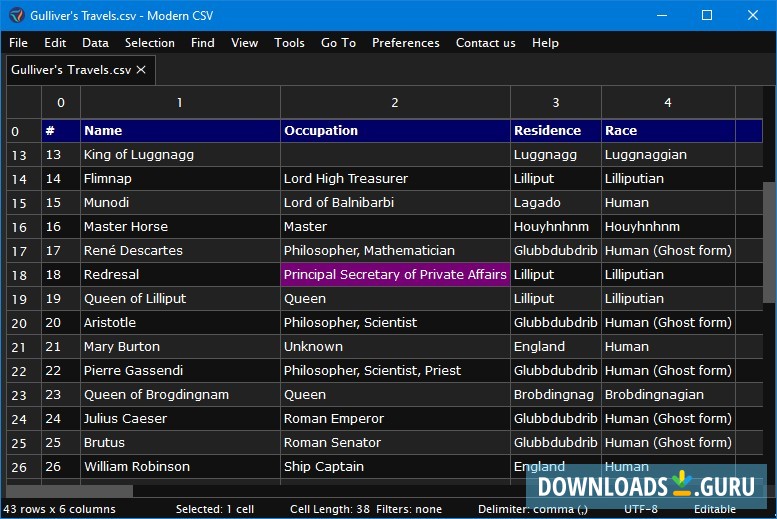777x519 pixels.
Task: Click the Unknown occupation cell
Action: tap(395, 346)
